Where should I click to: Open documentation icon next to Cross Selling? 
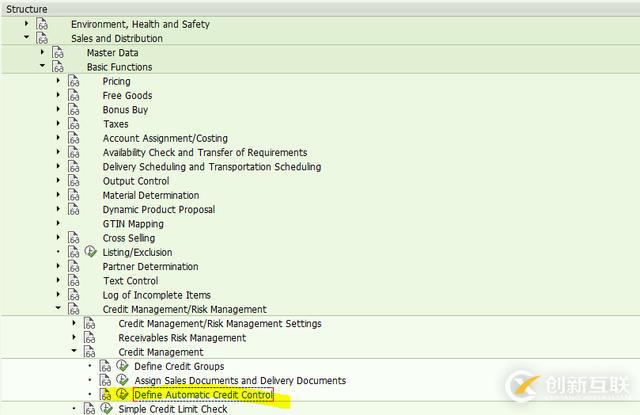click(x=73, y=238)
